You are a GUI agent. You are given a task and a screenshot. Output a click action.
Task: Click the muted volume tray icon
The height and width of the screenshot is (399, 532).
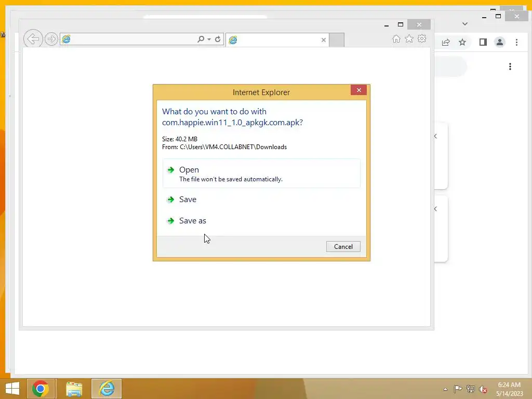tap(483, 389)
